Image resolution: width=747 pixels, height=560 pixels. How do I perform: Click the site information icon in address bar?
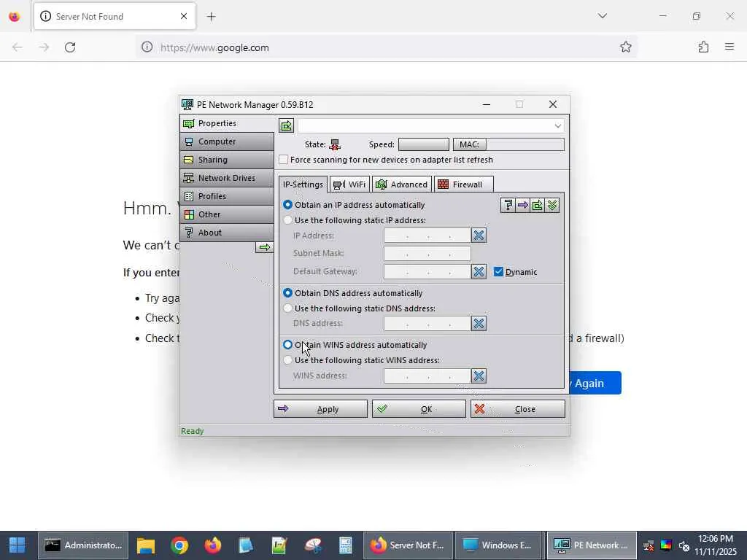click(x=147, y=47)
